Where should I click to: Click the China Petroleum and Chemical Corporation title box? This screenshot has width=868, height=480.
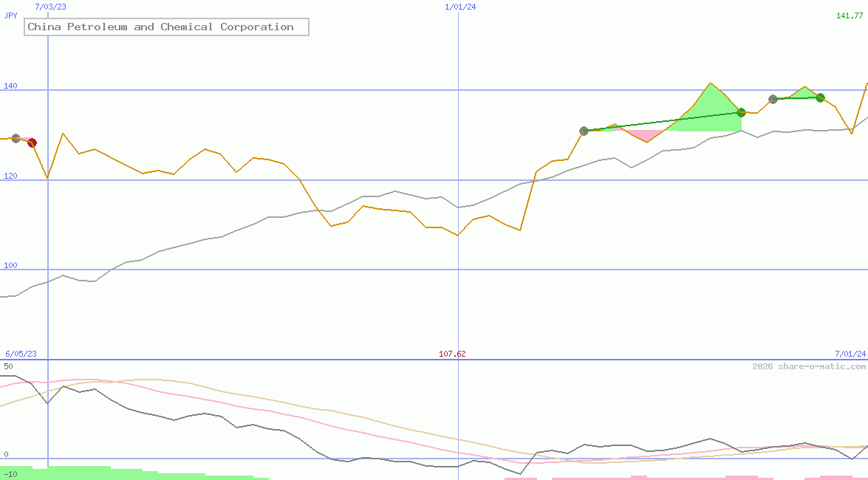coord(166,27)
